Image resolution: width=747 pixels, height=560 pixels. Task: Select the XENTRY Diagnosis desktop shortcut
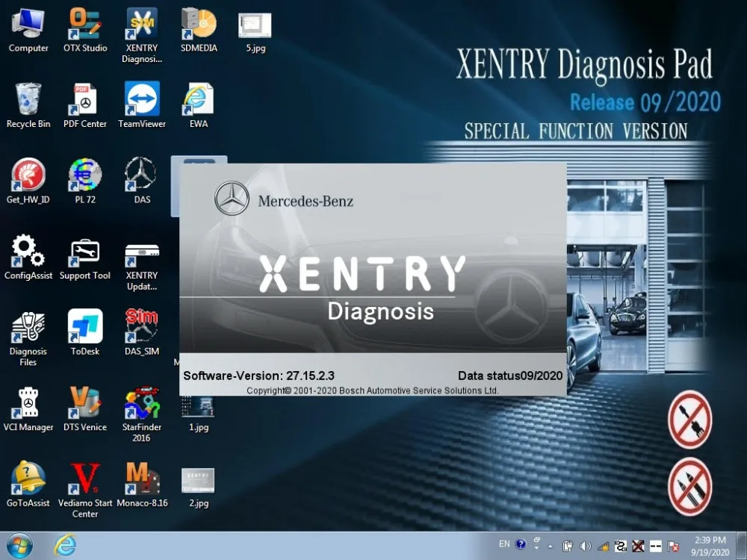coord(142,35)
